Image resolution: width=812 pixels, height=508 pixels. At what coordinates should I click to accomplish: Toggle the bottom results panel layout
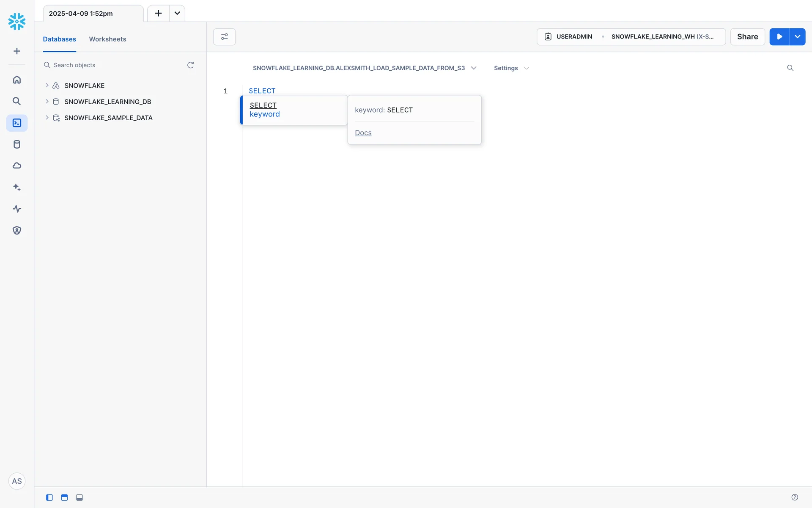tap(80, 497)
